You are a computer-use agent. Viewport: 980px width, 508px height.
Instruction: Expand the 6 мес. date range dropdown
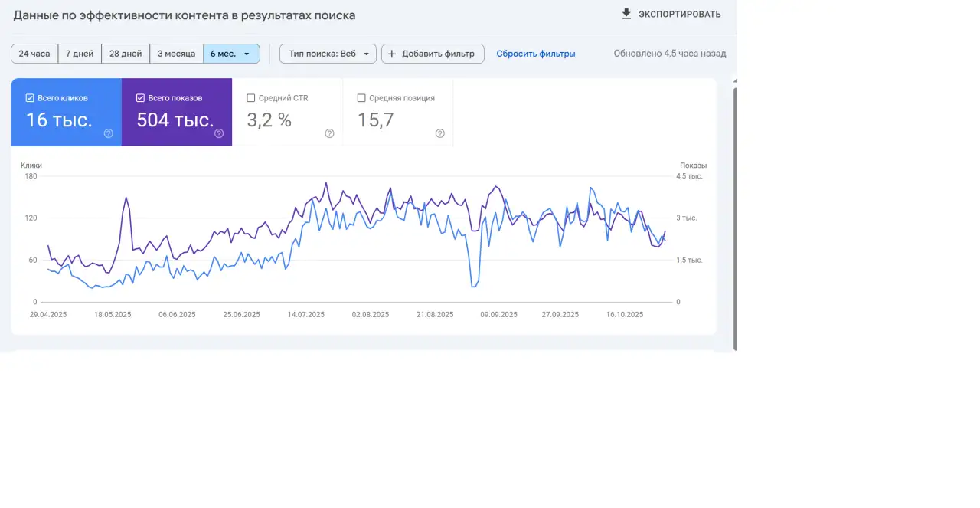[247, 54]
